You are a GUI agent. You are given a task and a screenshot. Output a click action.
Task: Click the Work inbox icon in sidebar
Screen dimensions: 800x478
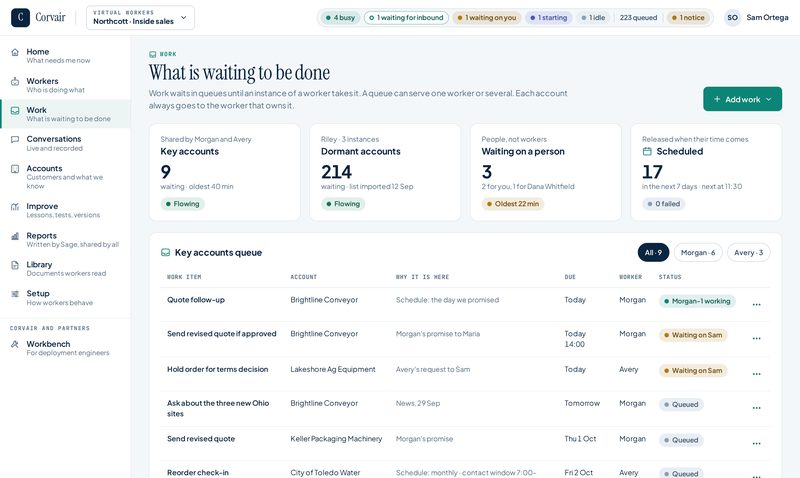tap(15, 110)
